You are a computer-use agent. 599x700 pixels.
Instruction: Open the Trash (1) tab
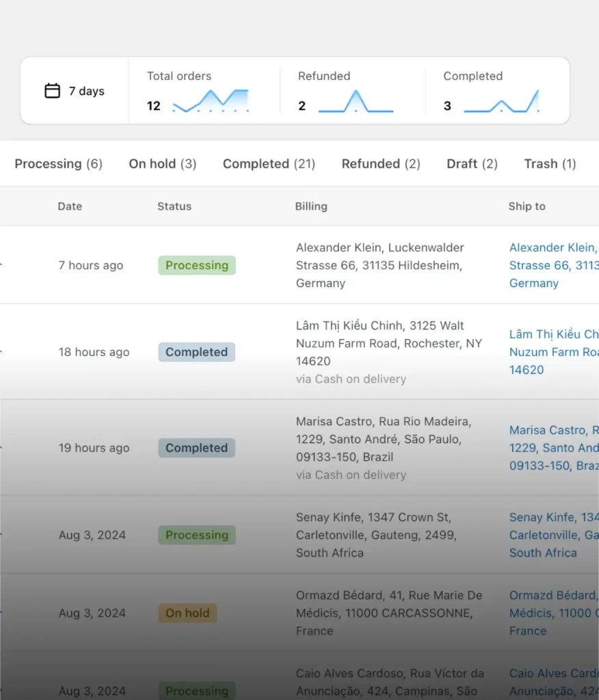click(x=550, y=164)
